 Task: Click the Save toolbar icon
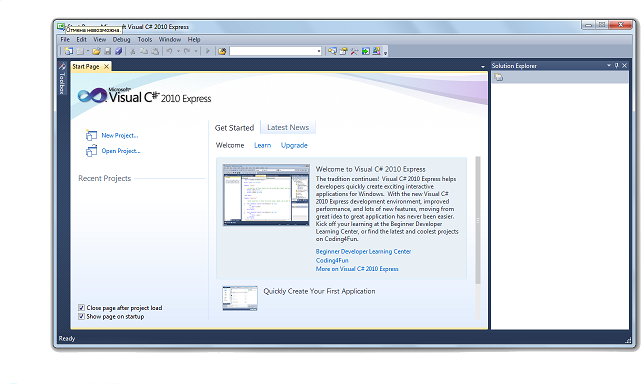tap(108, 51)
